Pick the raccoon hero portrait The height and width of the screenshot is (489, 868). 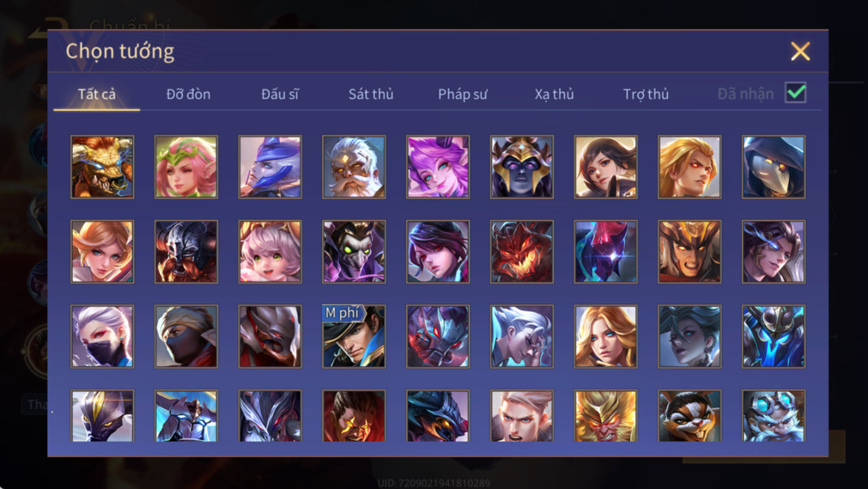[689, 416]
